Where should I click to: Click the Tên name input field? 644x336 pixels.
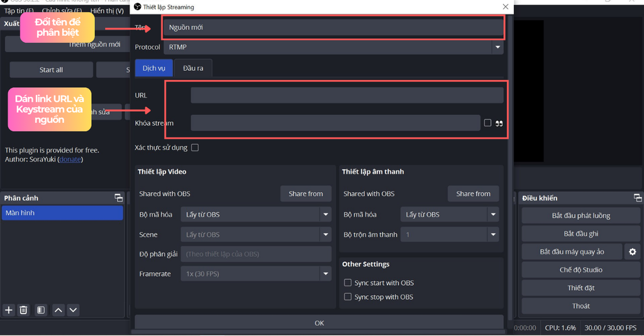[333, 28]
